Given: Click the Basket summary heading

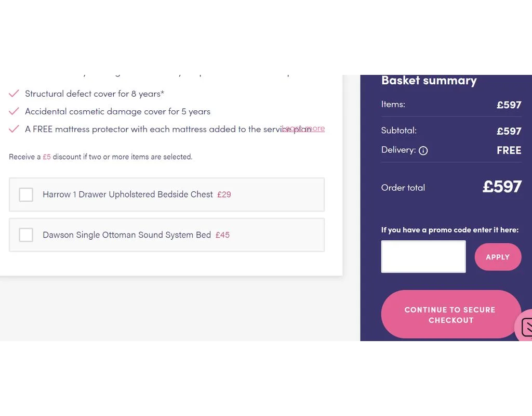Looking at the screenshot, I should pyautogui.click(x=429, y=81).
